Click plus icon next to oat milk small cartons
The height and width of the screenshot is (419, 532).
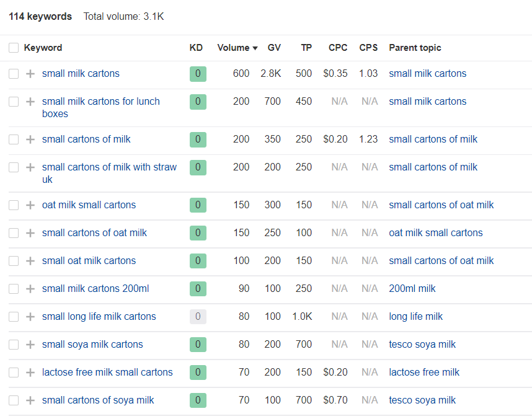(30, 205)
